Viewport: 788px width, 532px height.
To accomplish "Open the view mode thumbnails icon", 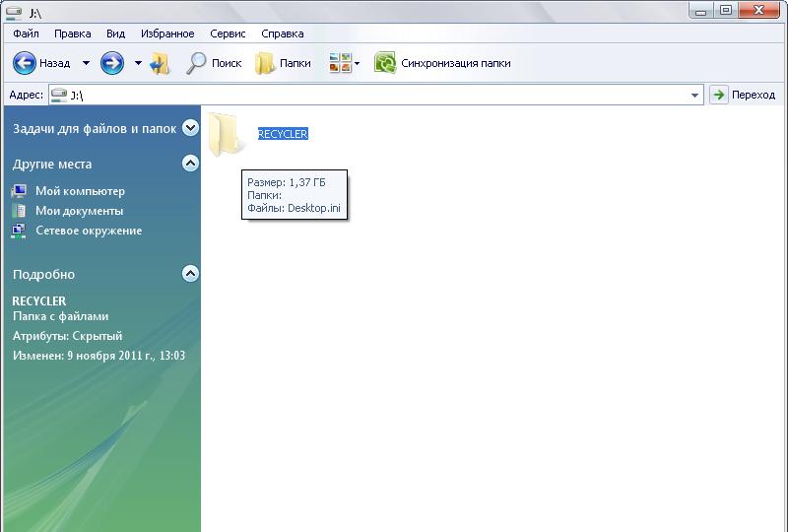I will pos(340,63).
